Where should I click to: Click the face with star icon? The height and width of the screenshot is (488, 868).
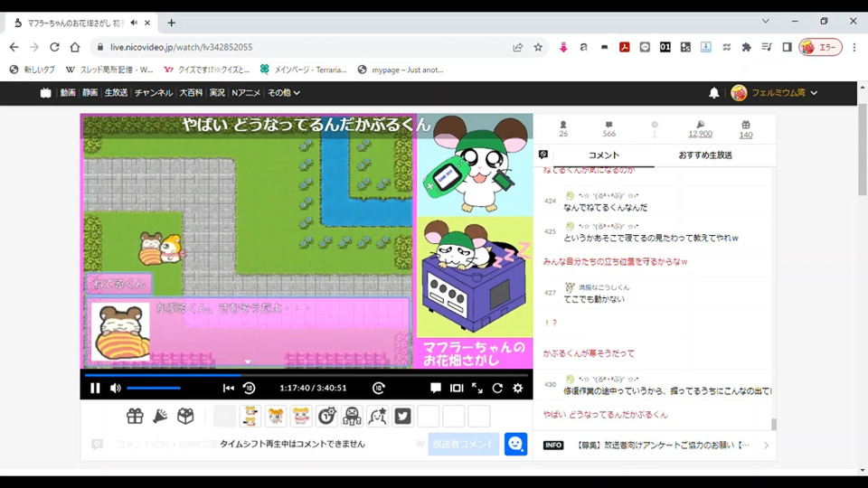377,416
